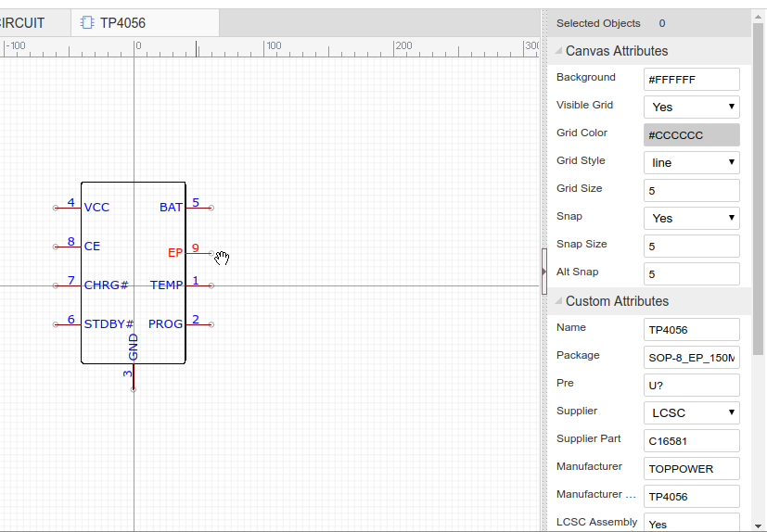
Task: Select the red EP pin label
Action: [175, 253]
